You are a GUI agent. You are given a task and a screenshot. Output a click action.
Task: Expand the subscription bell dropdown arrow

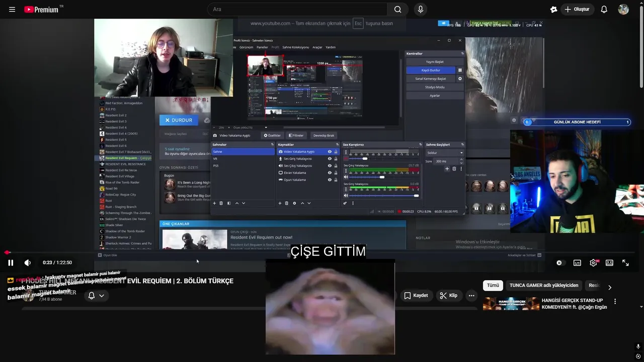[x=102, y=296]
